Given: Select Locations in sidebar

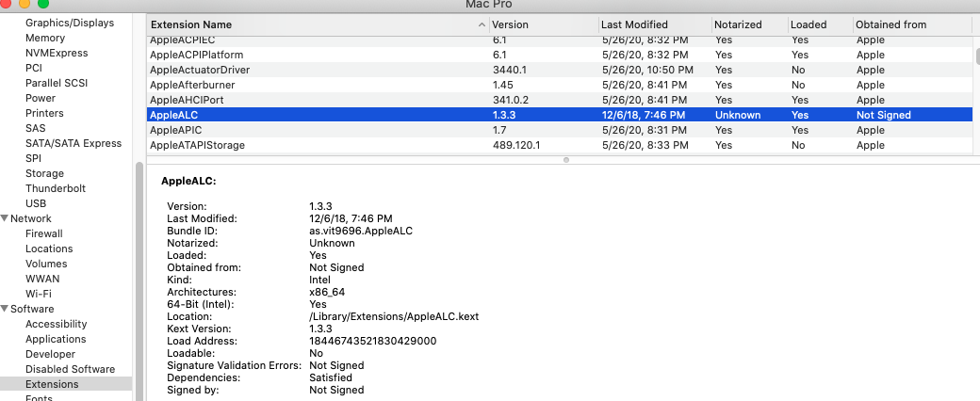Looking at the screenshot, I should [x=49, y=249].
